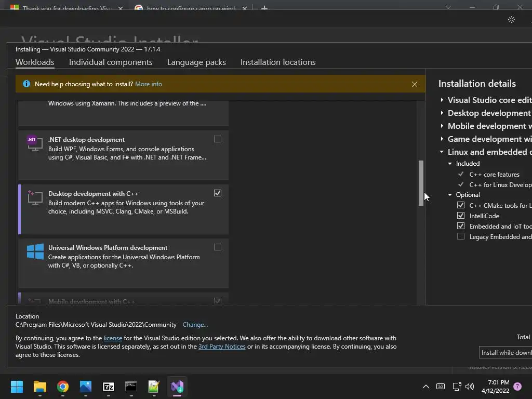532x399 pixels.
Task: Expand Mobile development details node
Action: click(x=442, y=126)
